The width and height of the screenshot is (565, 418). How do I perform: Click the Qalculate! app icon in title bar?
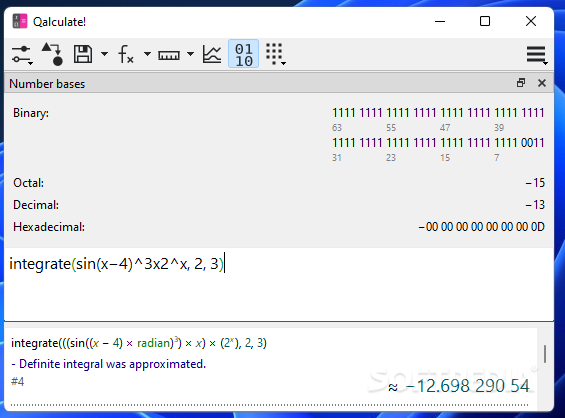point(20,21)
